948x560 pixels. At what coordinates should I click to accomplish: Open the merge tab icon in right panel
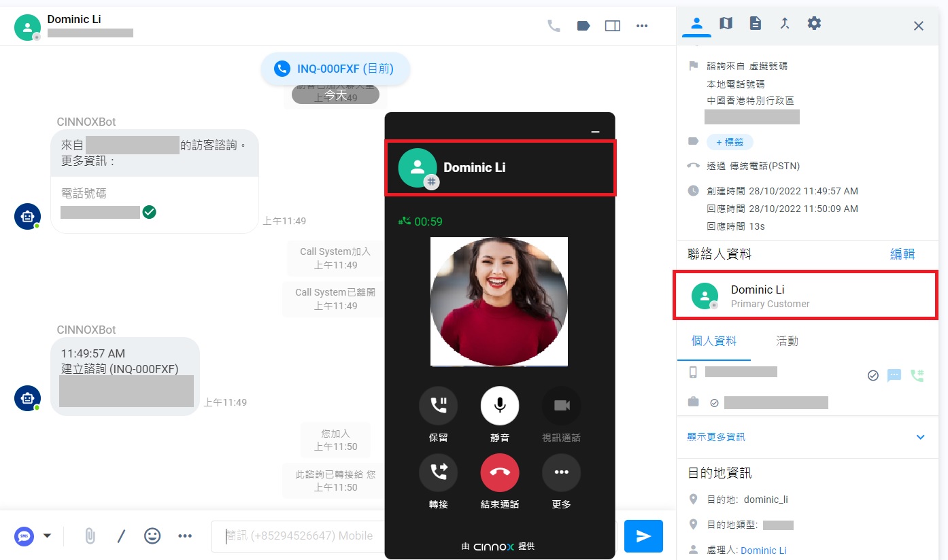(784, 24)
